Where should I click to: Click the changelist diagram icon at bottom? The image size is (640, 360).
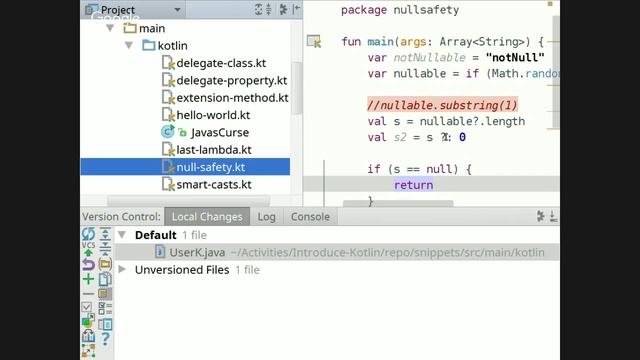click(x=88, y=351)
